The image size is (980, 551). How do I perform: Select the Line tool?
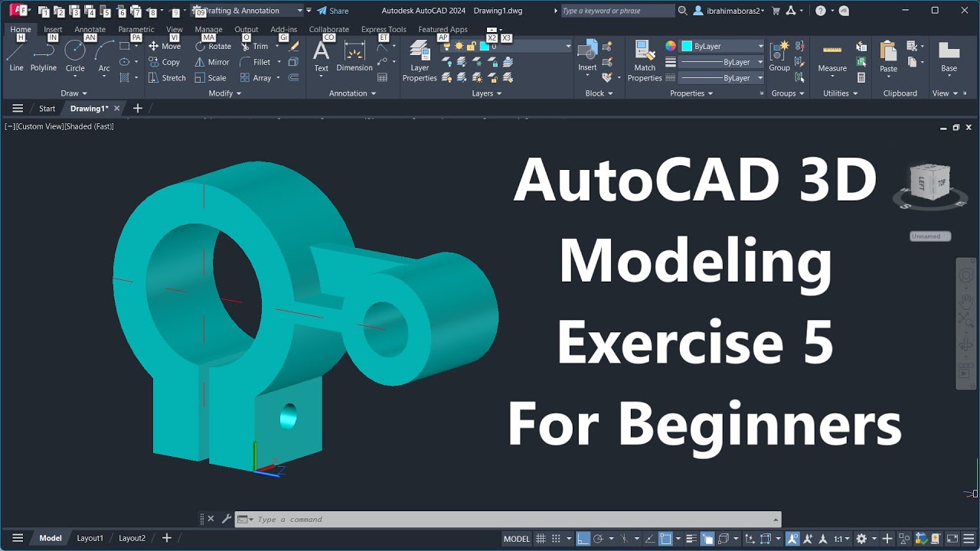click(16, 57)
